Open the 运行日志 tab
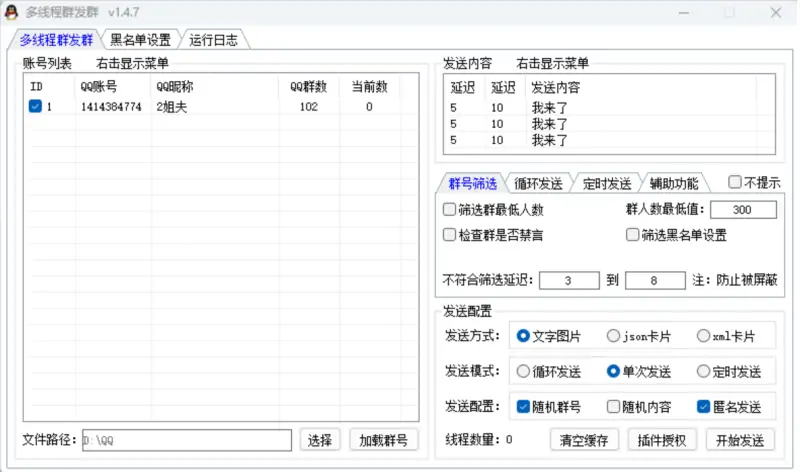Image resolution: width=800 pixels, height=472 pixels. coord(214,40)
